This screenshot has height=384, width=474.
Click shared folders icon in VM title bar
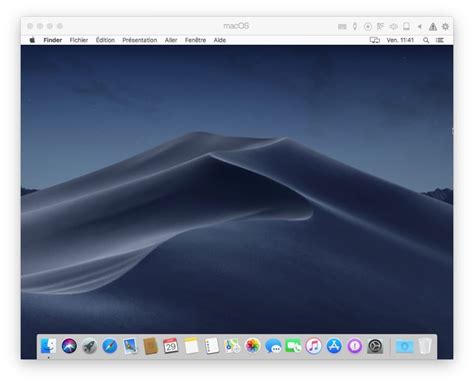pyautogui.click(x=380, y=26)
